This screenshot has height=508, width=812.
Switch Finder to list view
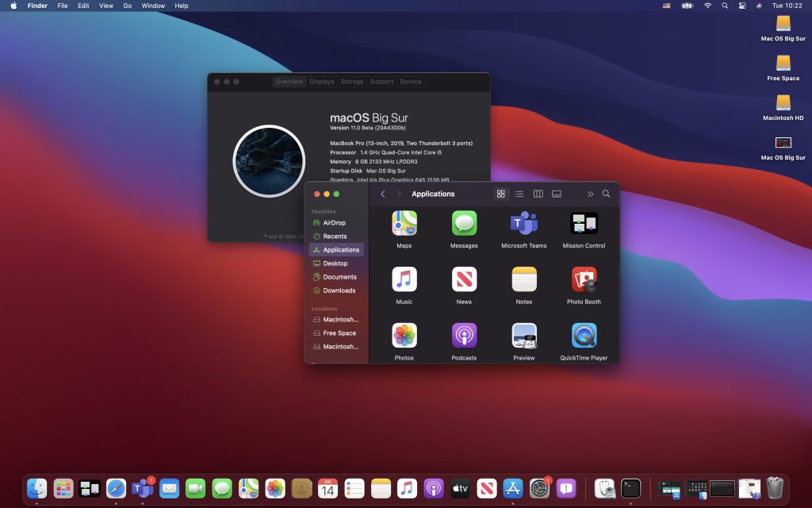[x=519, y=194]
